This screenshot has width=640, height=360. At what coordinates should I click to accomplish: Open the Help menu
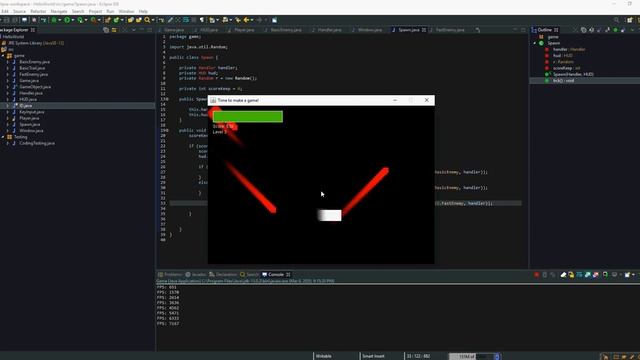coord(143,11)
